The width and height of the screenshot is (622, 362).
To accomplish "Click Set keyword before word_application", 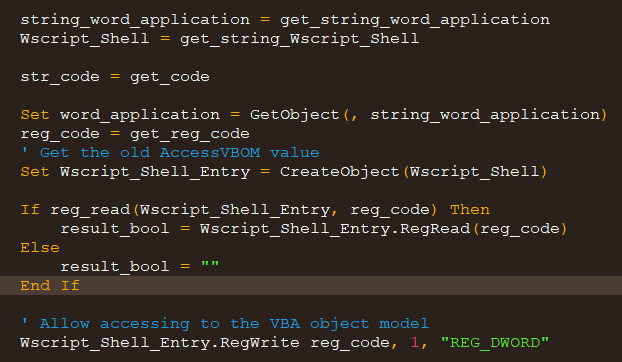I will [35, 115].
